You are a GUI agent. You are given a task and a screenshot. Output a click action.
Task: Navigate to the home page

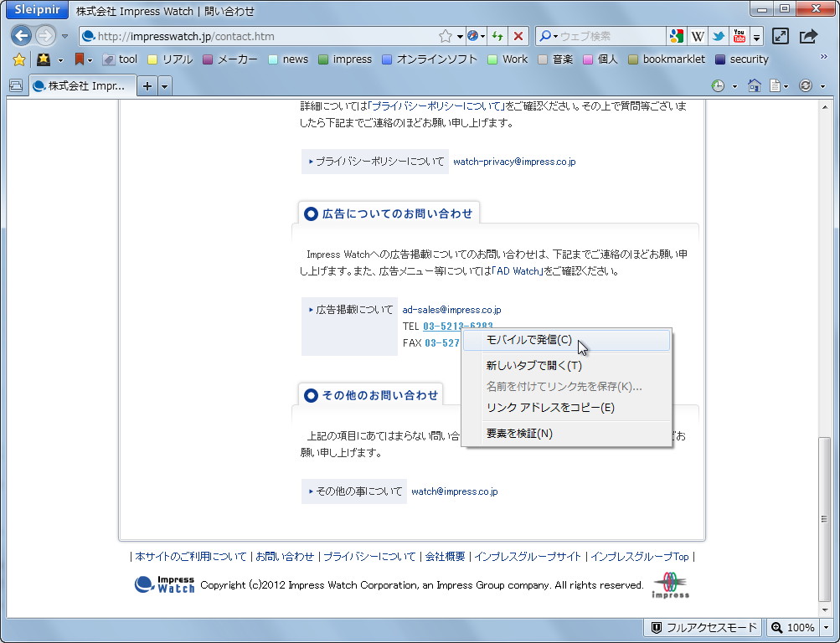pyautogui.click(x=754, y=85)
